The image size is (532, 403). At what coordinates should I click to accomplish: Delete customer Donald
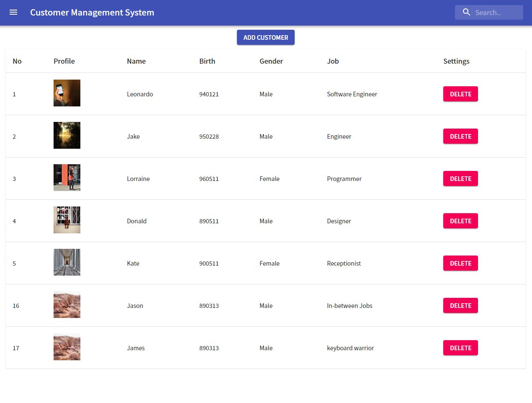[460, 221]
